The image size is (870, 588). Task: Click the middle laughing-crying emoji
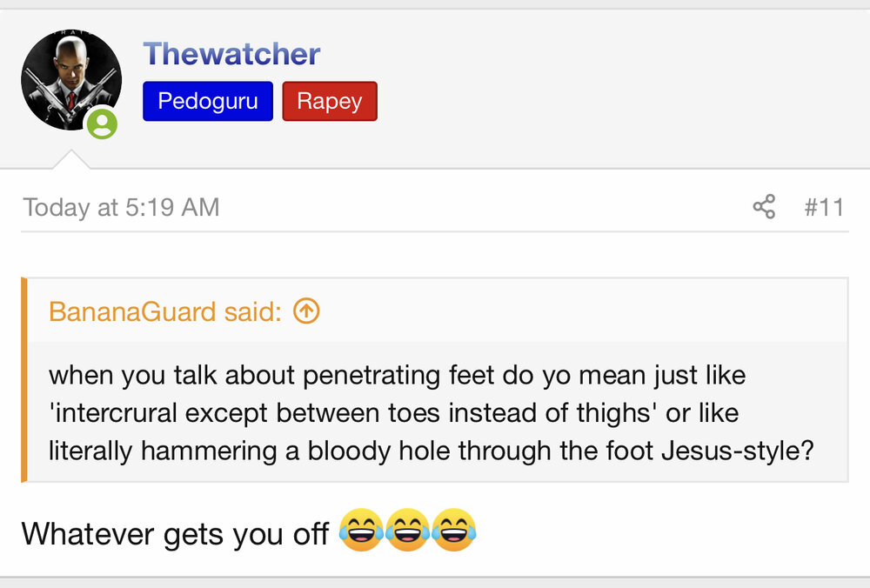tap(408, 531)
